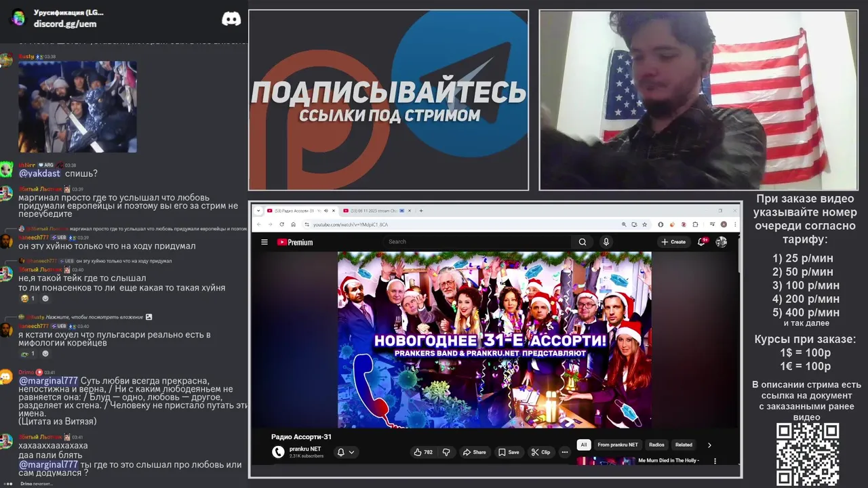The width and height of the screenshot is (868, 488).
Task: Click the magnifier search button on YouTube
Action: pyautogui.click(x=583, y=242)
